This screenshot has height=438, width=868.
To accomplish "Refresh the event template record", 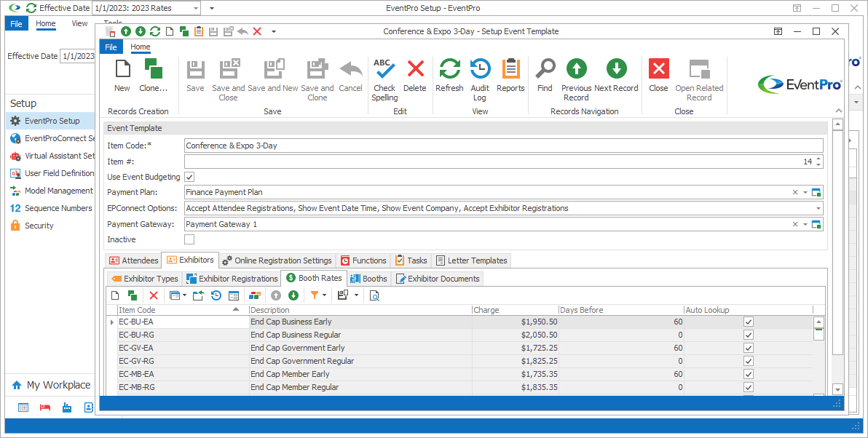I will 449,75.
